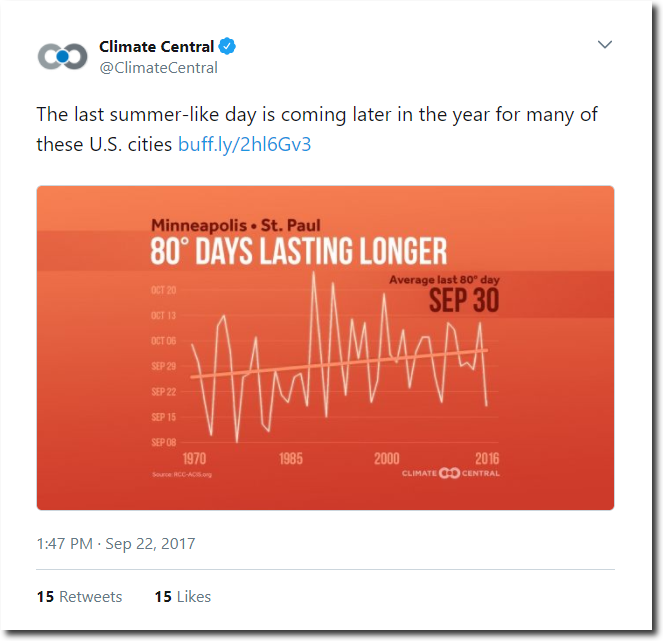This screenshot has height=641, width=663.
Task: Click the tweet text about summer-like day
Action: [317, 129]
